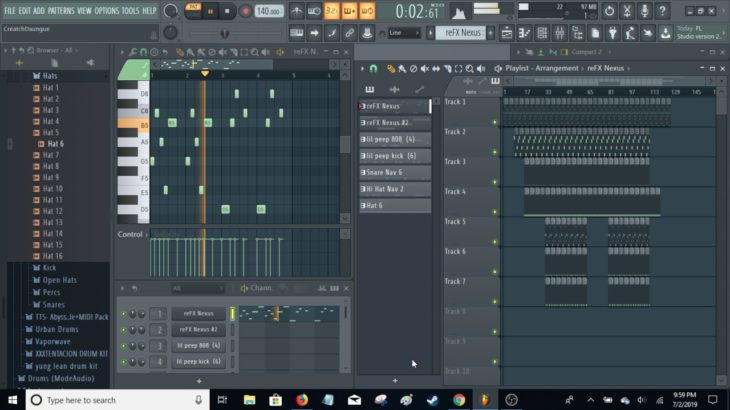Open the OPTIONS menu

[107, 10]
